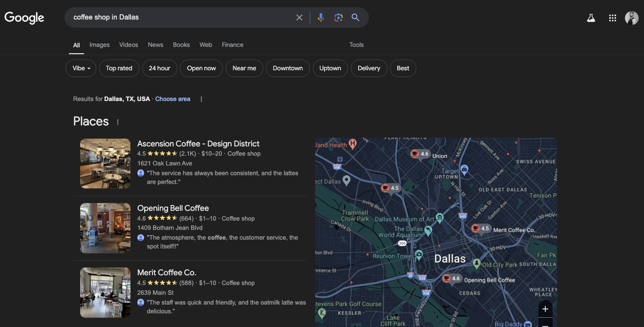Open the Opening Bell Coffee listing
Image resolution: width=644 pixels, height=327 pixels.
coord(173,208)
